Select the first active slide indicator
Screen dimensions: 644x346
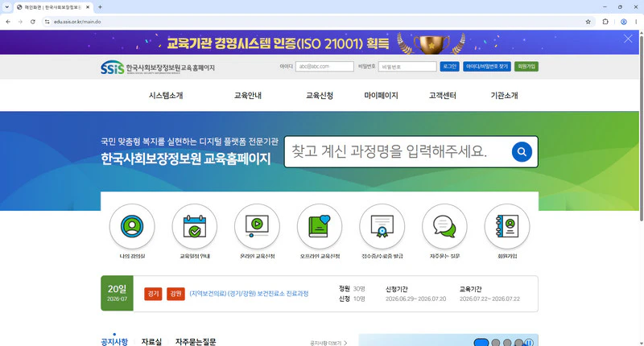(481, 342)
